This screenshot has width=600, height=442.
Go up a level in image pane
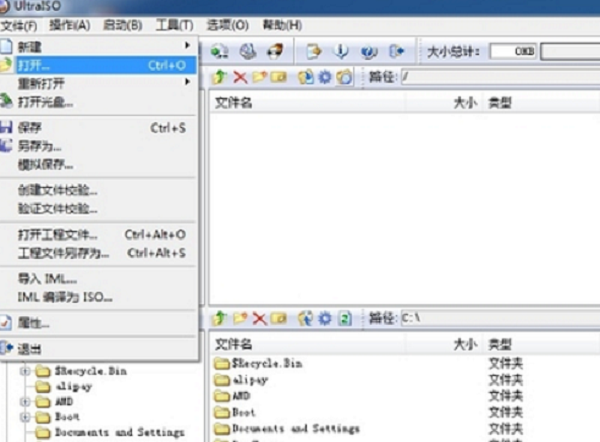click(x=220, y=77)
